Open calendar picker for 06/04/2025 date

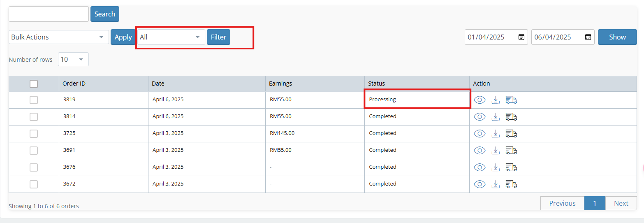[588, 37]
